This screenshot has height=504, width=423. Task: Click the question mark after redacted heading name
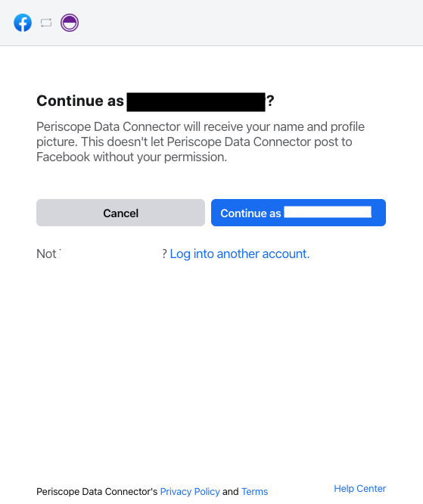click(x=270, y=101)
